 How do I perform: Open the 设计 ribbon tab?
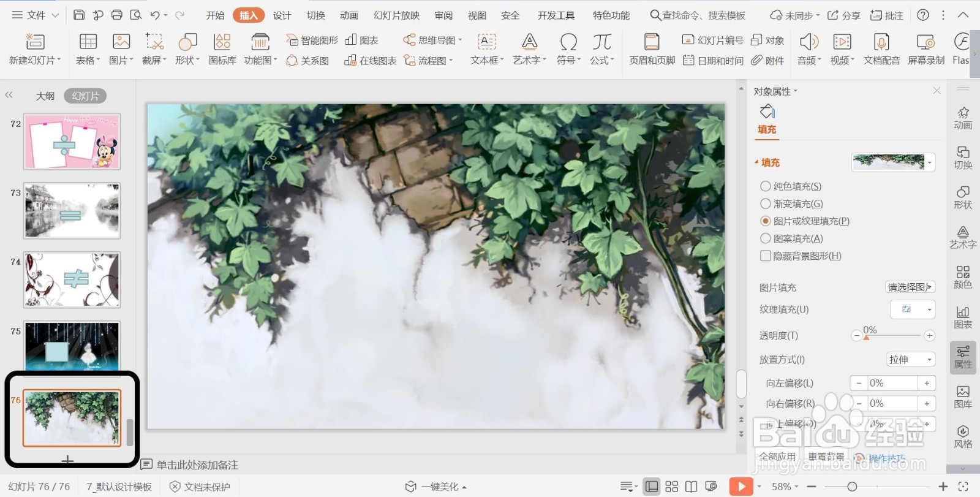(282, 15)
